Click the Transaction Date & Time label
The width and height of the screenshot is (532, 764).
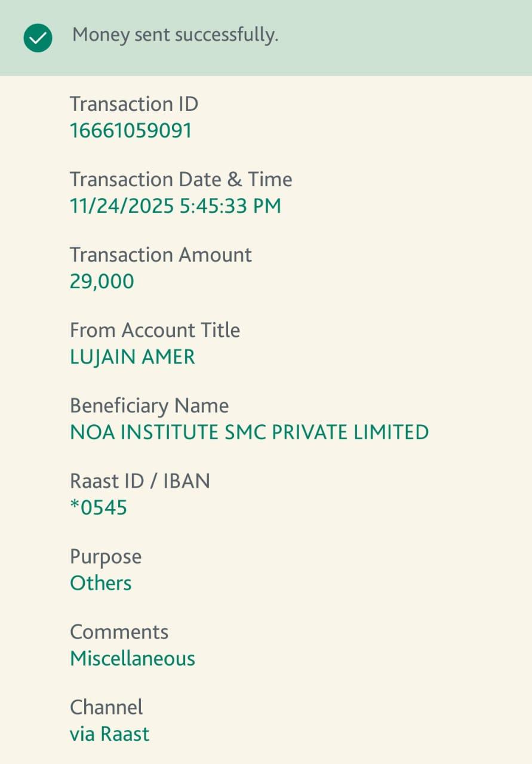click(181, 179)
